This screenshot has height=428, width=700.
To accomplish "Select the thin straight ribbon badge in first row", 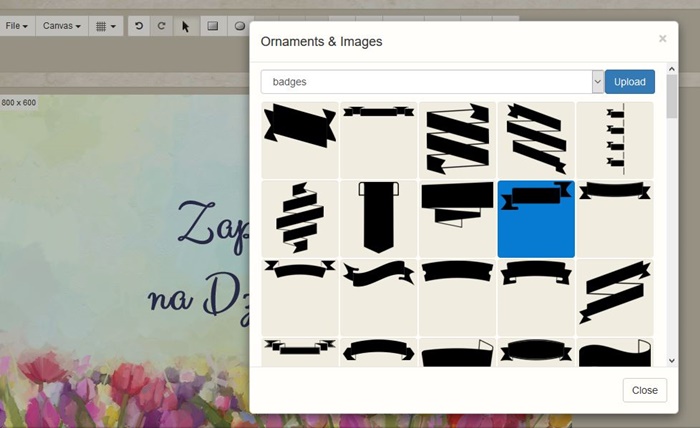I will [379, 140].
